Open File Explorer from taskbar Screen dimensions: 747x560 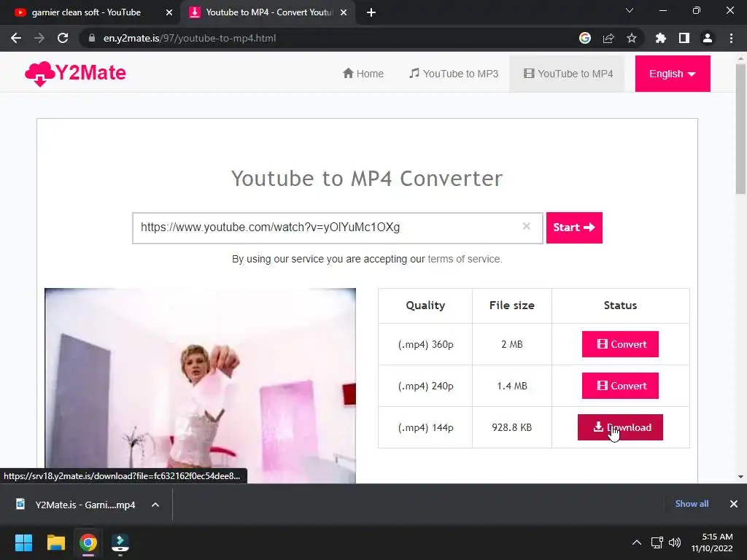(55, 542)
